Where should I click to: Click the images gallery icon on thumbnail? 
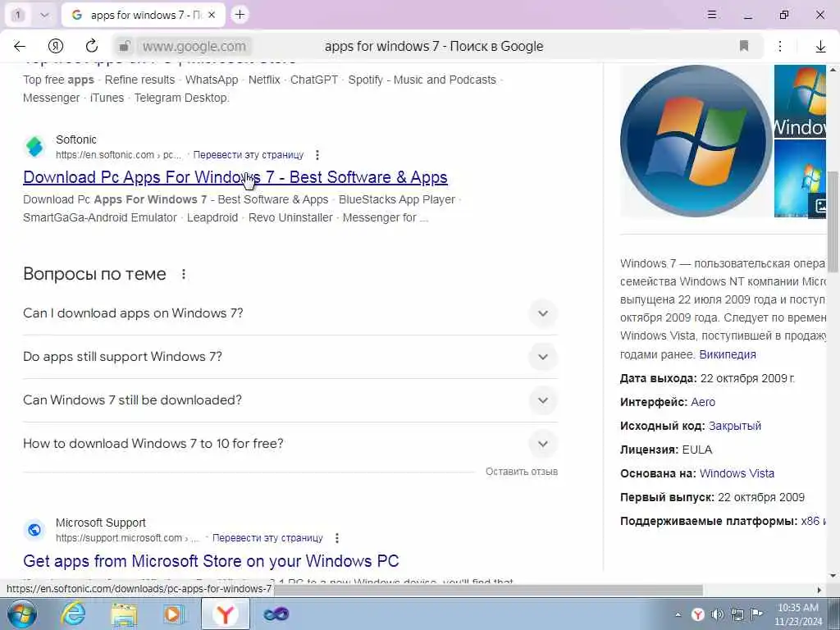819,206
